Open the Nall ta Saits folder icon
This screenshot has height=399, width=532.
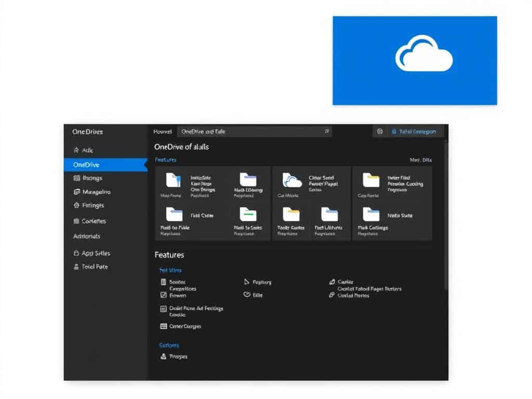pyautogui.click(x=248, y=214)
